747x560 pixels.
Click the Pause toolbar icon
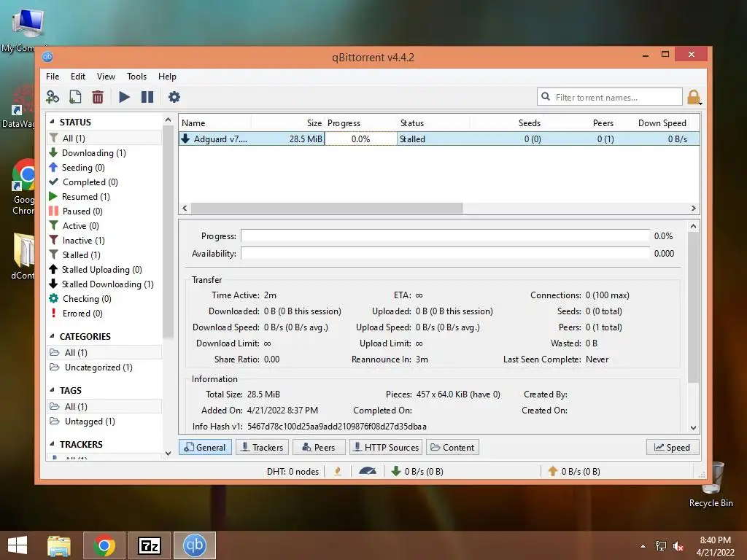click(x=147, y=97)
